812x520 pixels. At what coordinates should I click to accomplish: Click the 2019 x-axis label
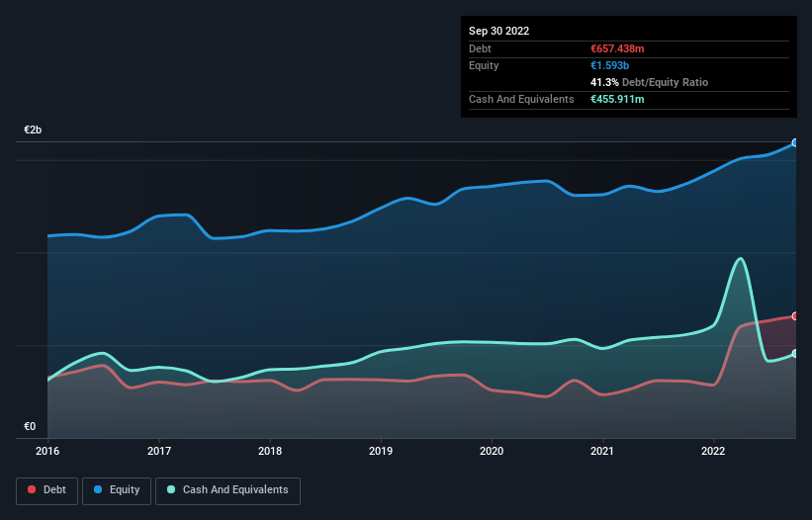(x=381, y=451)
